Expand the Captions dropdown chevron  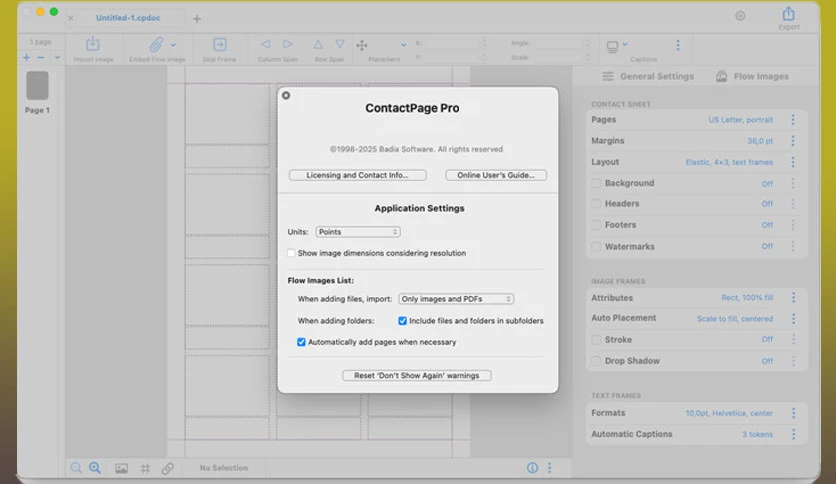tap(625, 44)
